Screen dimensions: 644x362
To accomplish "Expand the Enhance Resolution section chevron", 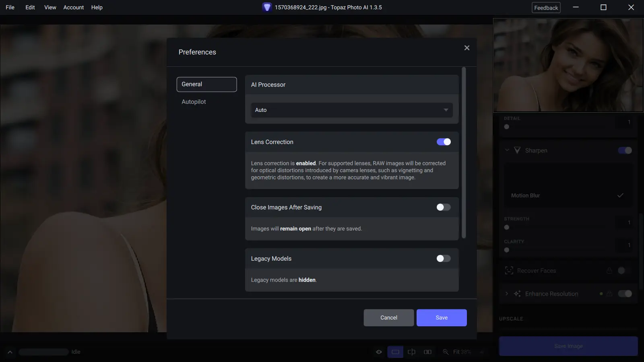I will point(507,294).
